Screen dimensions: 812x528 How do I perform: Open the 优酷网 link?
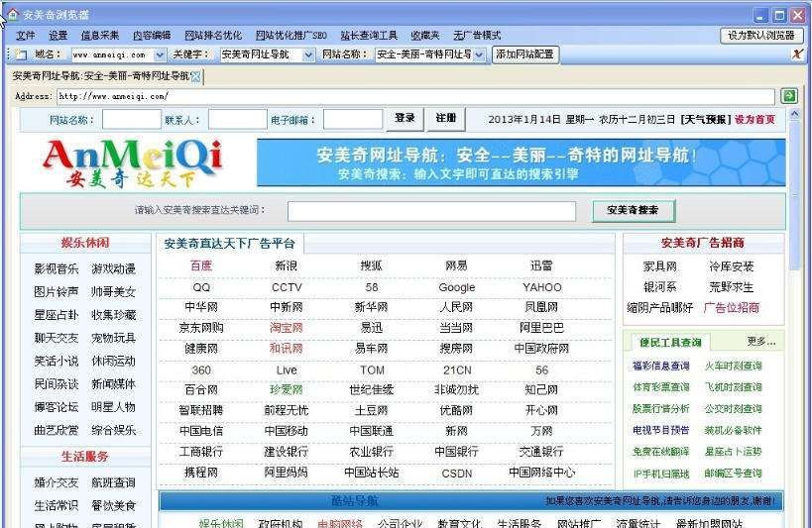point(456,410)
